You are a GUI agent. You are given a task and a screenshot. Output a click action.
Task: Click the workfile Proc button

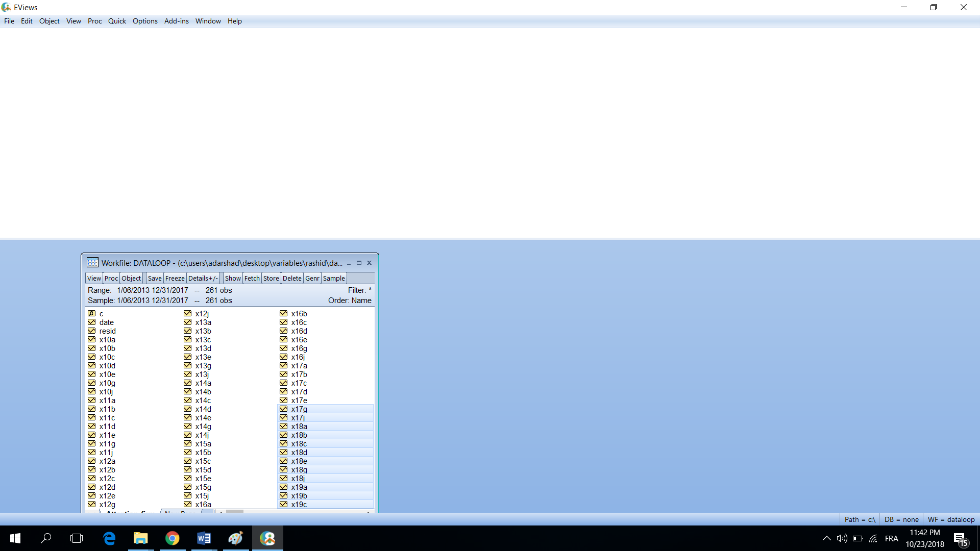pos(111,278)
